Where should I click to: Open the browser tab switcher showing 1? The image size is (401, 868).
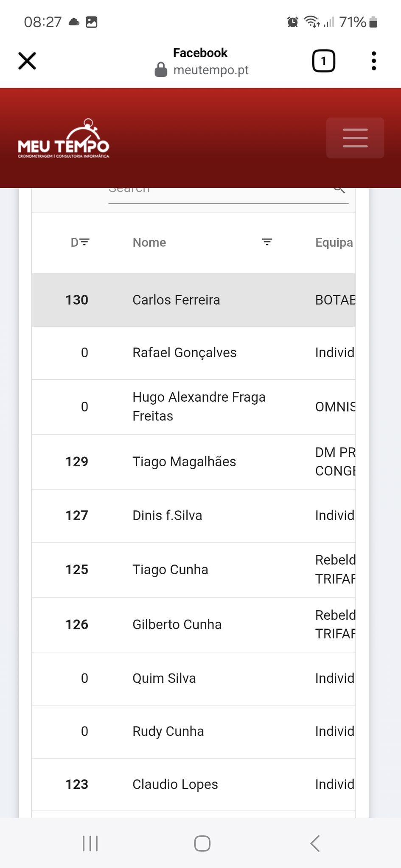324,61
